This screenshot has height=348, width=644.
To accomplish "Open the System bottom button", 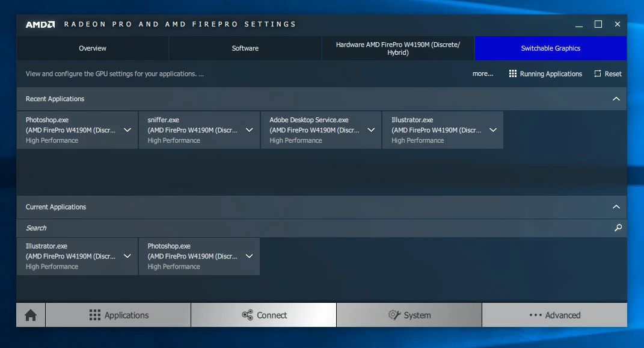I will pyautogui.click(x=409, y=315).
